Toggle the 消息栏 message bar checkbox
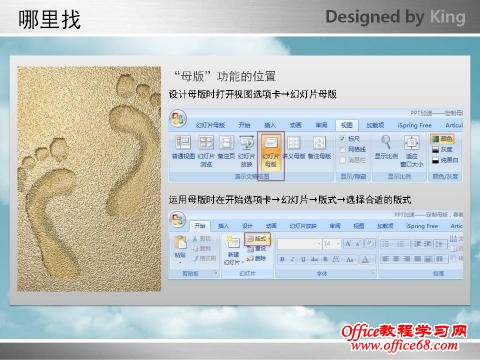480x360 pixels. pos(342,160)
